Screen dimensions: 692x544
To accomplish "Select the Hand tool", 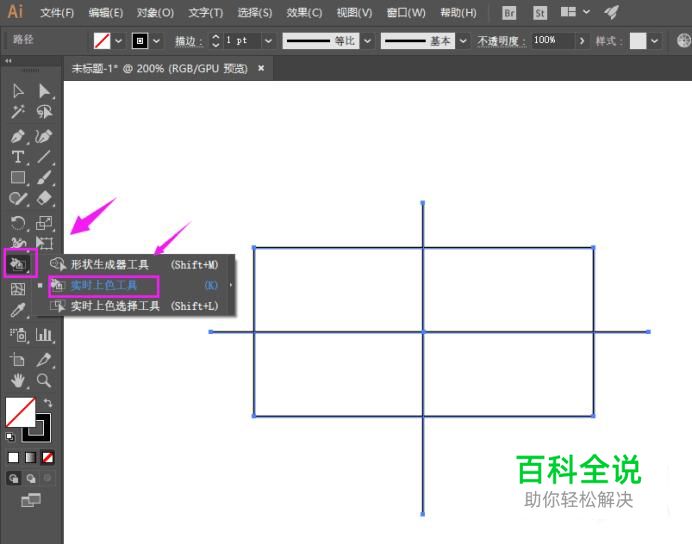I will 18,380.
